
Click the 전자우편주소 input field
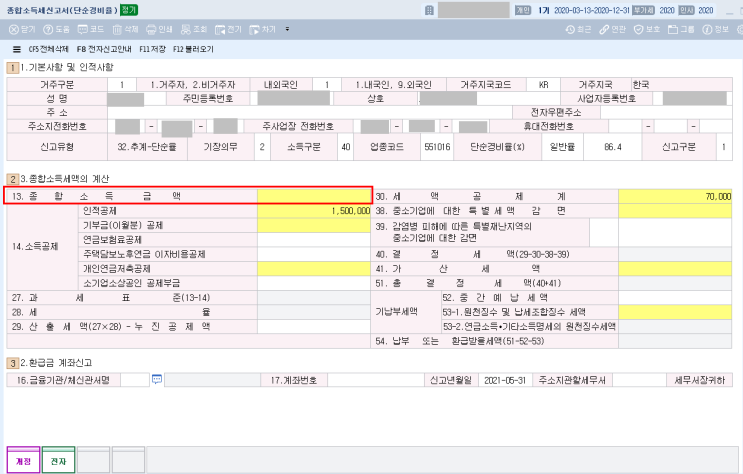point(666,112)
